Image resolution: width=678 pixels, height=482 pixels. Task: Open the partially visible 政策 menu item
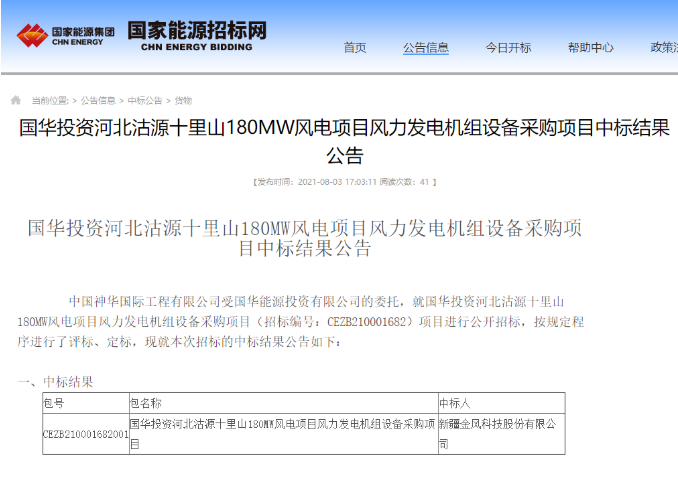click(664, 48)
